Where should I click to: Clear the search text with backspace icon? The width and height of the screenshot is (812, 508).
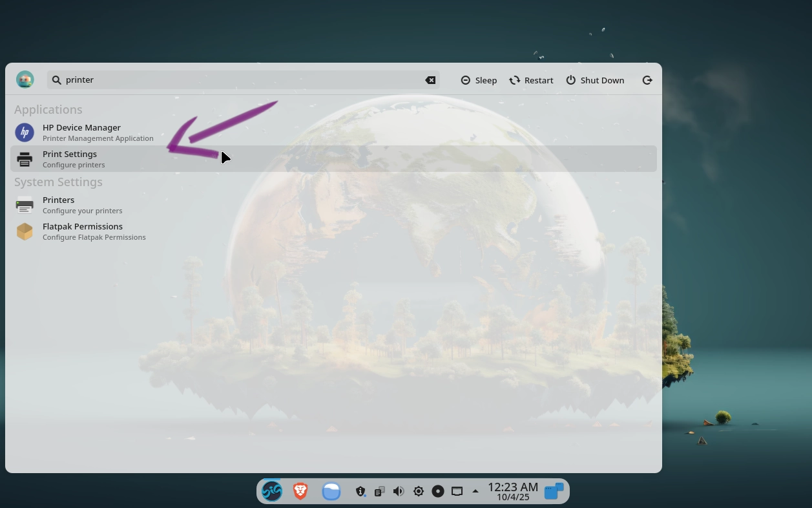click(430, 80)
